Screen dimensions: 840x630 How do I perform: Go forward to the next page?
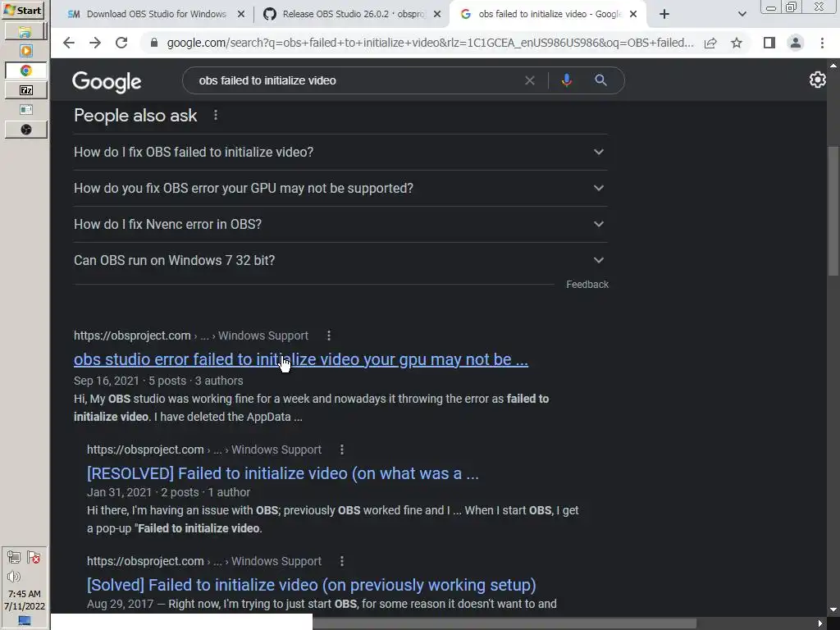coord(95,43)
